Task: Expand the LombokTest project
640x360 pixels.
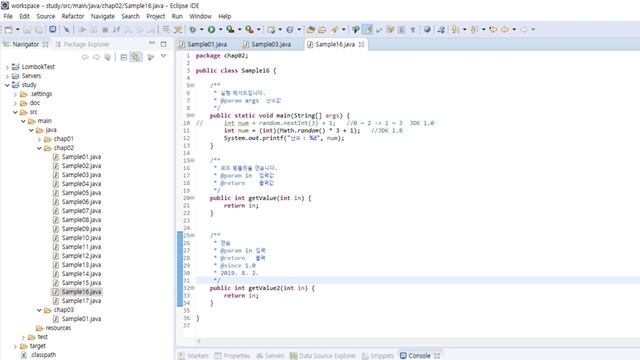Action: pos(7,67)
